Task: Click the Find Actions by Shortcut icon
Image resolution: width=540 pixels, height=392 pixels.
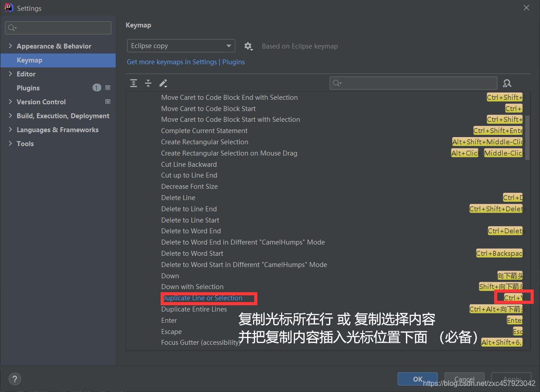Action: tap(507, 83)
